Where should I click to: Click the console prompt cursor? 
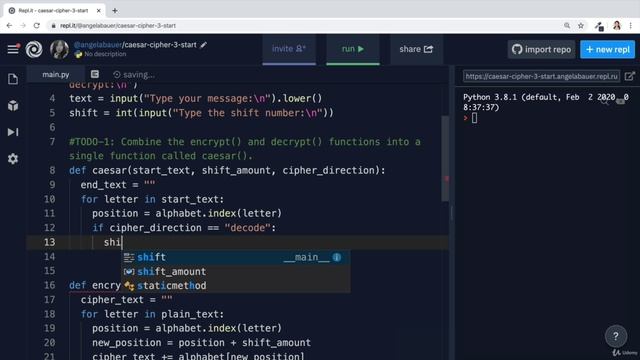[474, 118]
